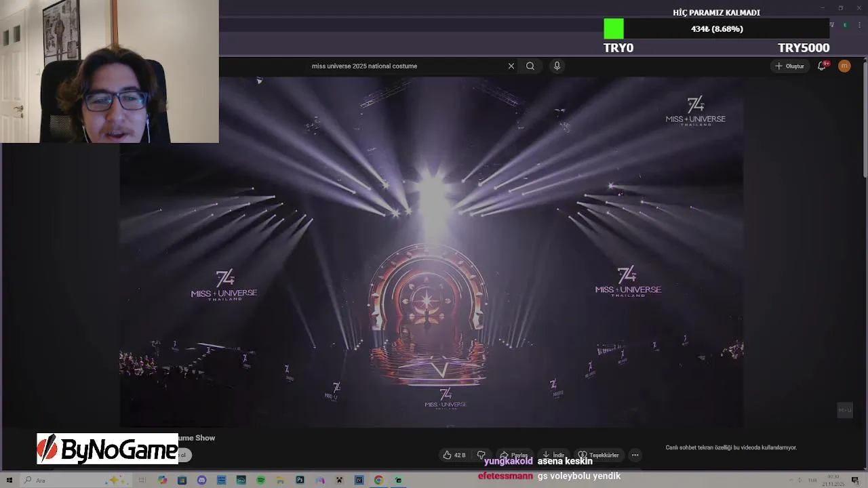Image resolution: width=868 pixels, height=488 pixels.
Task: Click the media control icon in Chrome toolbar
Action: pyautogui.click(x=832, y=25)
